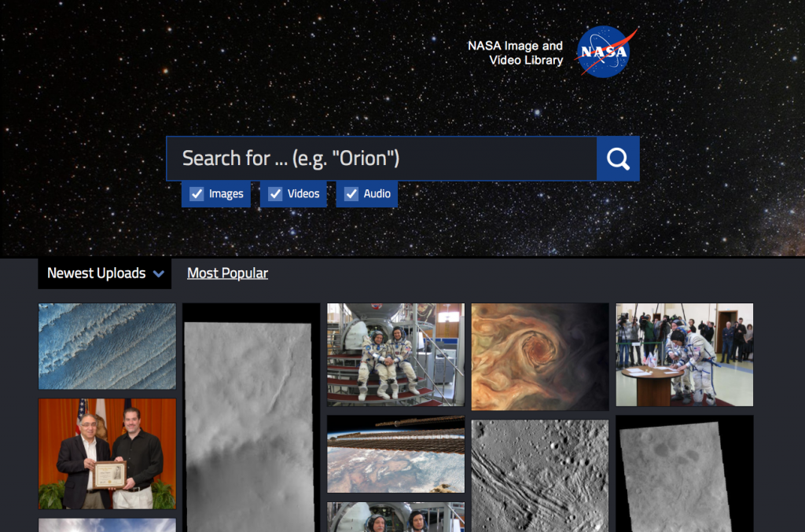Open the thumbnail of two seated cosmonauts
Image resolution: width=805 pixels, height=532 pixels.
click(395, 356)
